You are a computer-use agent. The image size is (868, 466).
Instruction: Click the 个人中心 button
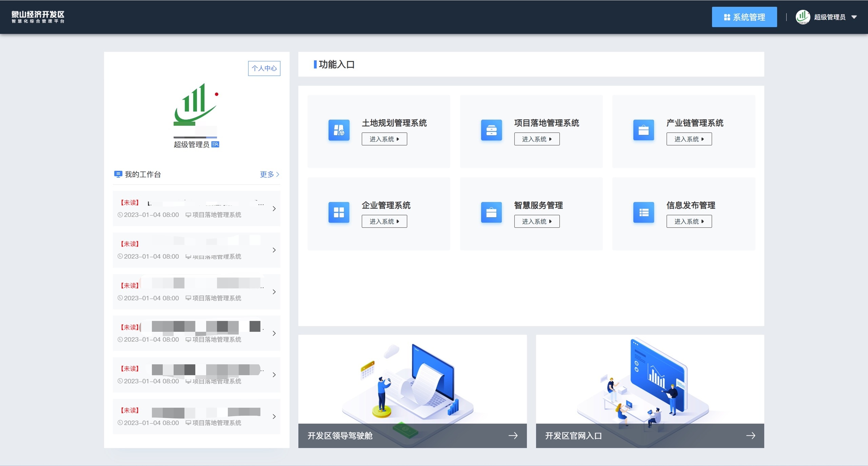tap(264, 68)
